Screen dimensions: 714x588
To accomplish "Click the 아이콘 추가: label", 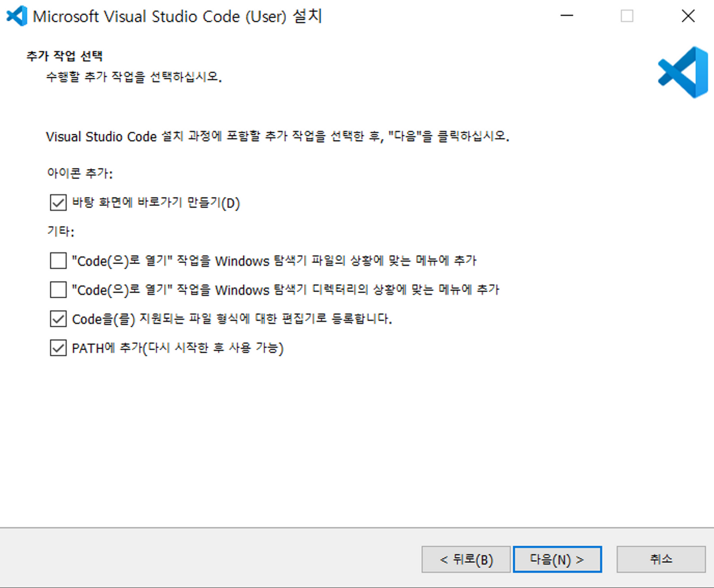I will pyautogui.click(x=80, y=173).
